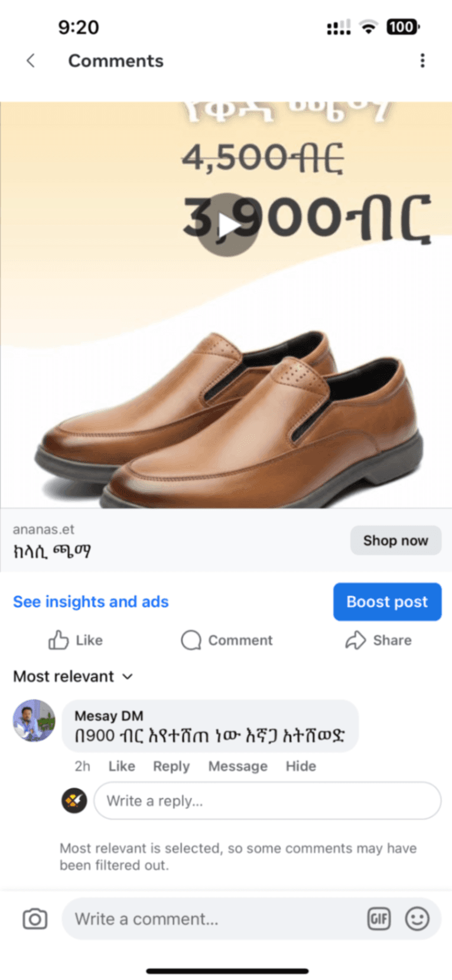Like Mesay DM's comment
This screenshot has height=980, width=452.
[x=122, y=766]
